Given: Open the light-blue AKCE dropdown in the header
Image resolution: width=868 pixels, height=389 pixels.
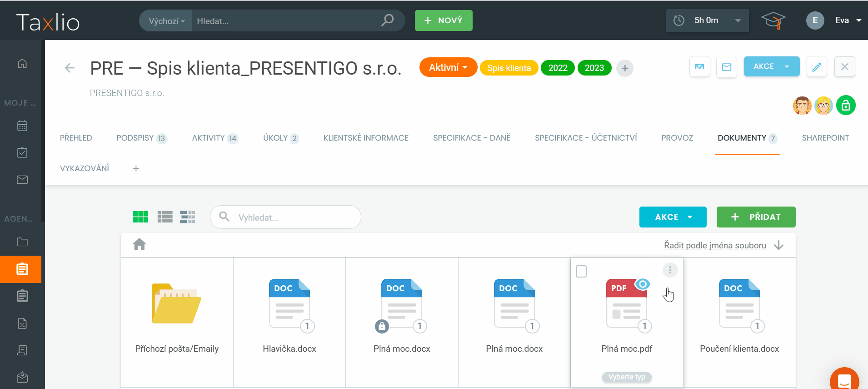Looking at the screenshot, I should [772, 66].
